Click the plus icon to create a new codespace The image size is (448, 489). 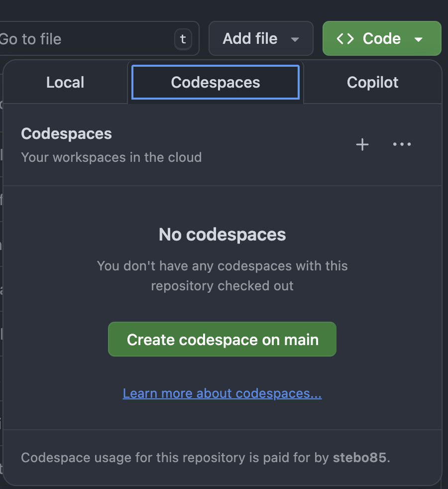coord(362,144)
